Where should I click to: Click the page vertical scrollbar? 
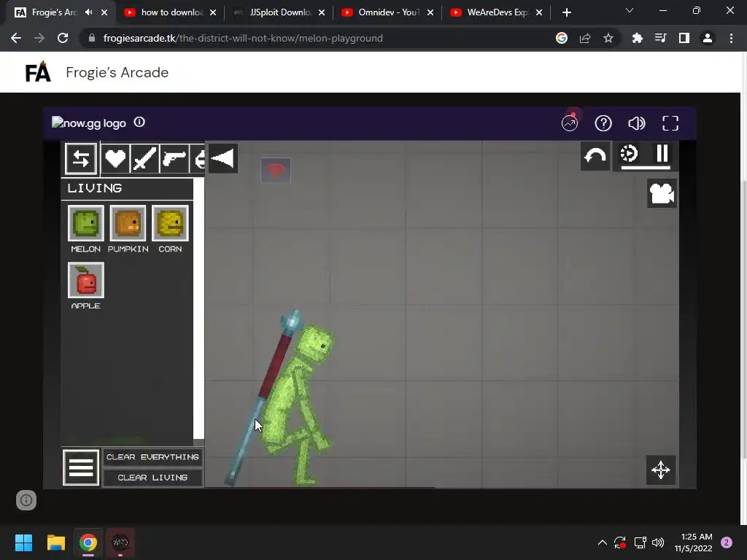(x=744, y=319)
